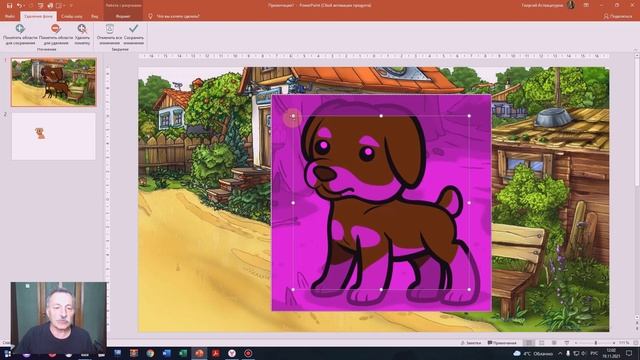Click the Redo icon in quick access toolbar
640x360 pixels.
pos(30,5)
